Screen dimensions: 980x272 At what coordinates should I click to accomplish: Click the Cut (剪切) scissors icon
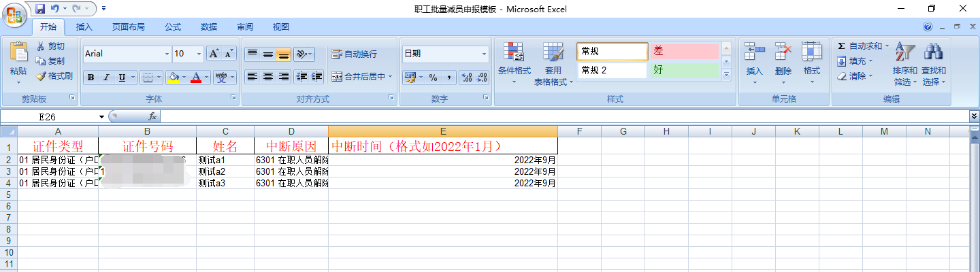coord(41,46)
